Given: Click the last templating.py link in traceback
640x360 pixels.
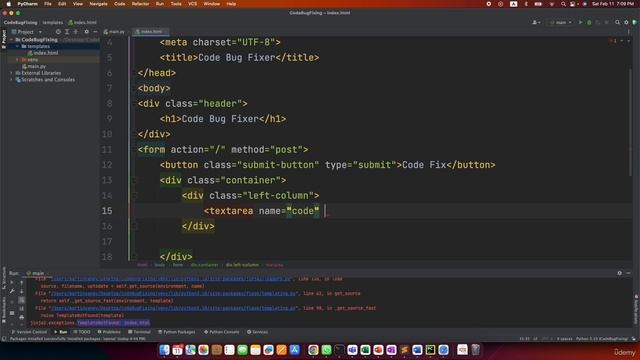Looking at the screenshot, I should click(173, 308).
